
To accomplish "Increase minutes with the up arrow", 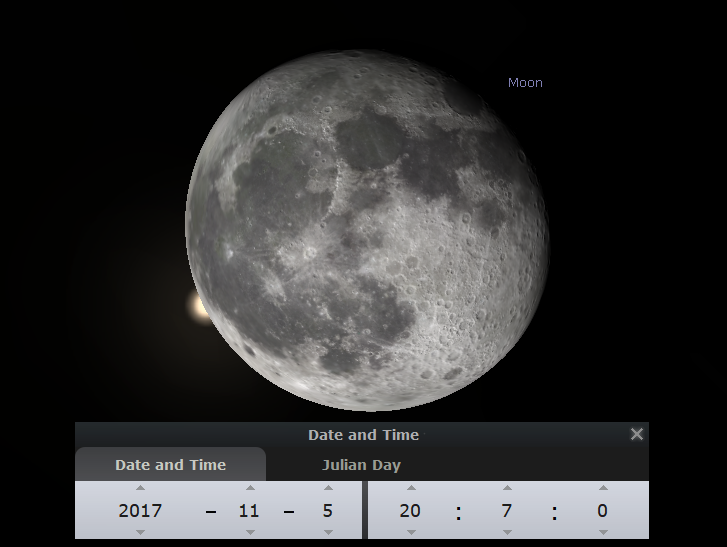I will click(x=507, y=488).
